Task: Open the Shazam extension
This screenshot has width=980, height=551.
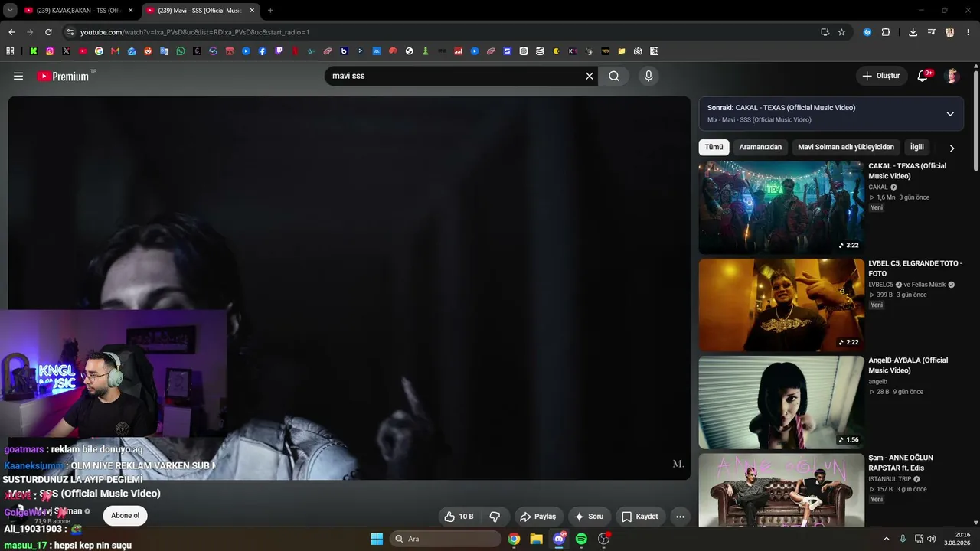Action: [x=867, y=32]
